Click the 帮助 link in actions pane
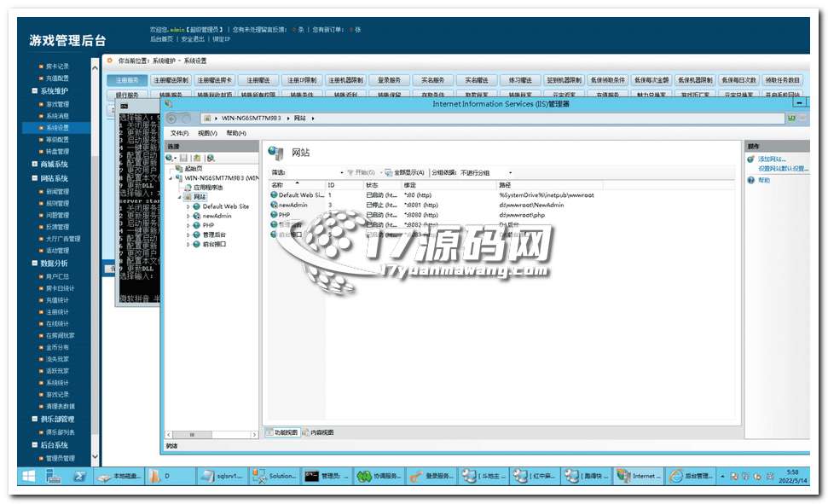Viewport: 828px width, 504px height. click(763, 180)
